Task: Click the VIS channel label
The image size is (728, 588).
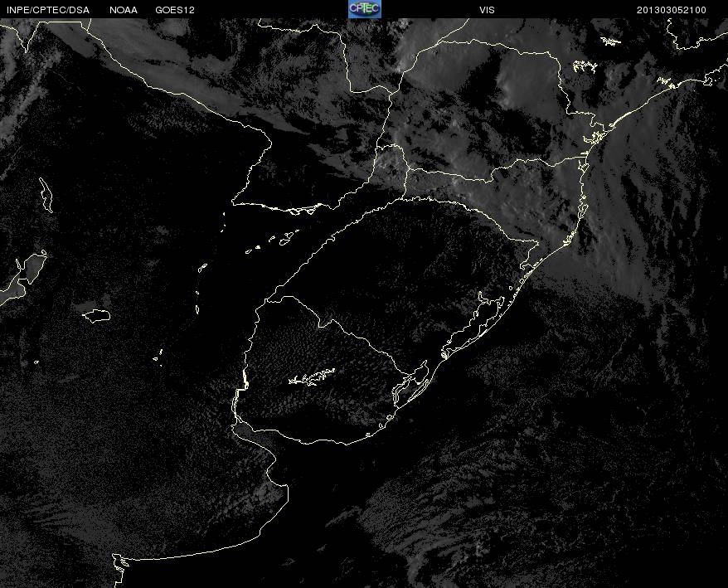Action: 487,10
